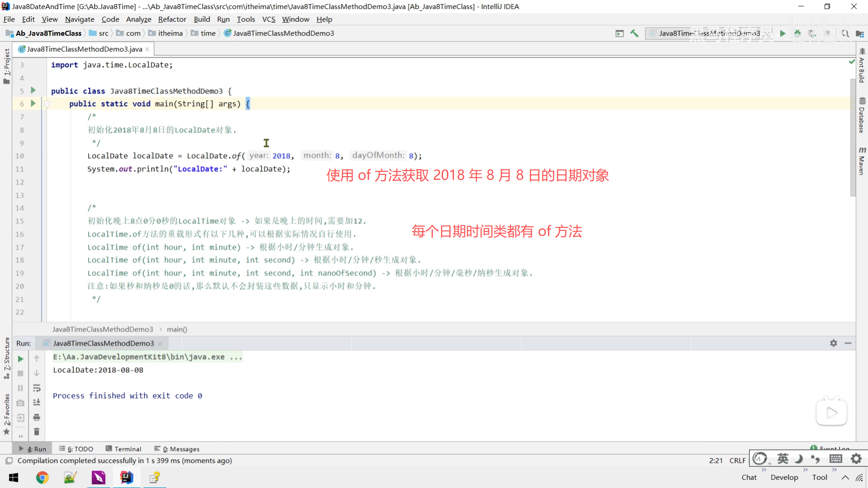Run the program with green toolbar arrow
This screenshot has height=488, width=868.
coord(783,33)
